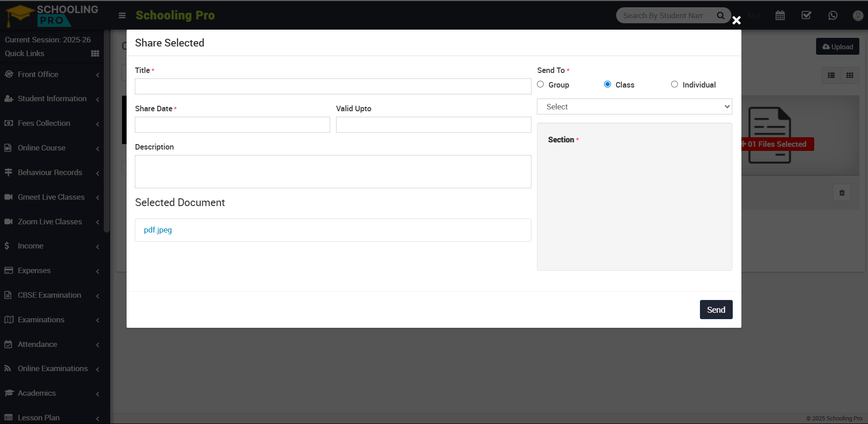Screen dimensions: 868x424
Task: Click the Fees Collection sidebar icon
Action: [9, 123]
